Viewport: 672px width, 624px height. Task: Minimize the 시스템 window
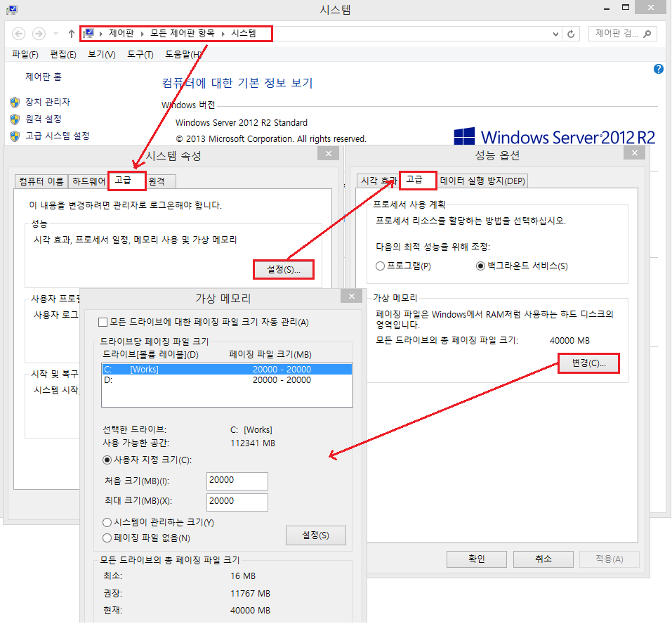(x=607, y=8)
